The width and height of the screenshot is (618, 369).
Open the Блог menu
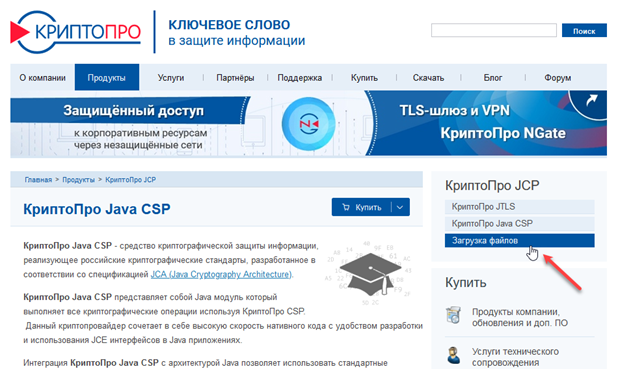(x=493, y=78)
